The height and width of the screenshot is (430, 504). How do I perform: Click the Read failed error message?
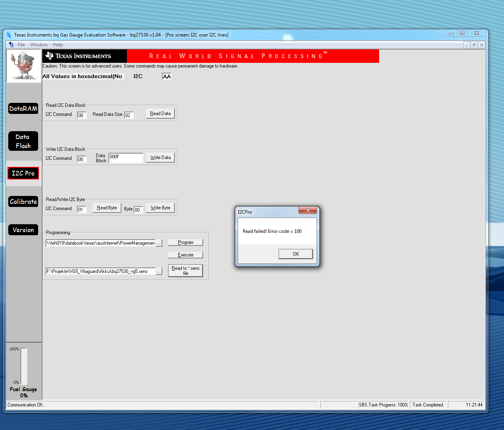(272, 231)
